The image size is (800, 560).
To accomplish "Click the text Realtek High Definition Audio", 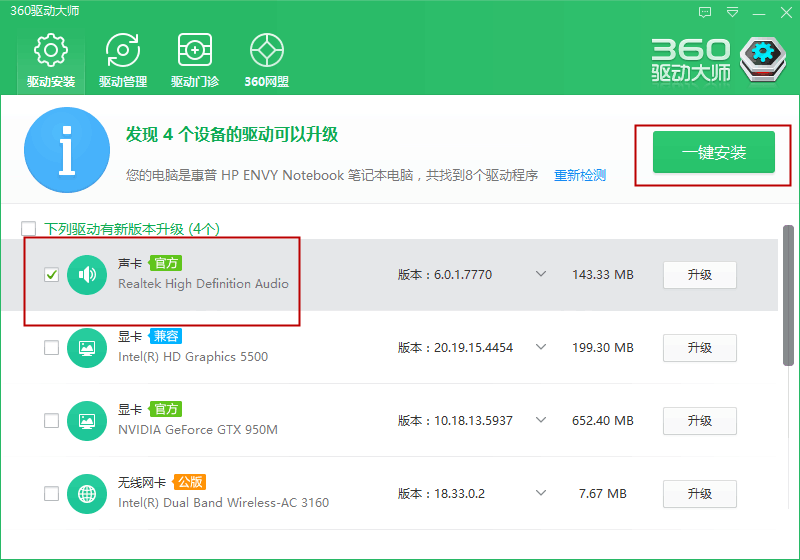I will point(203,284).
